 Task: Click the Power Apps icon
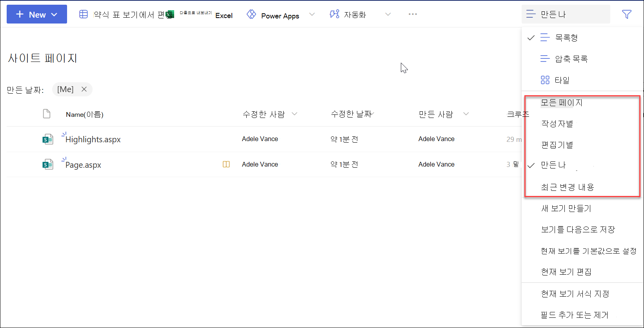pos(251,14)
